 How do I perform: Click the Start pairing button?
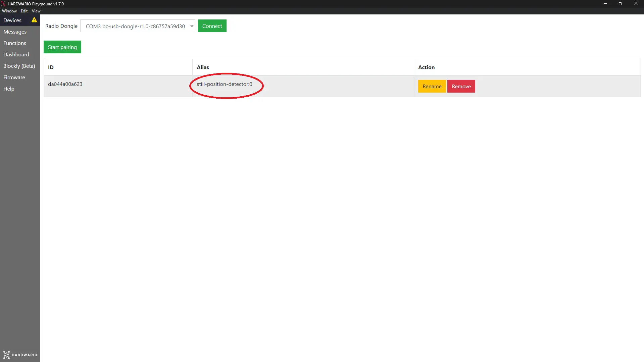click(62, 47)
